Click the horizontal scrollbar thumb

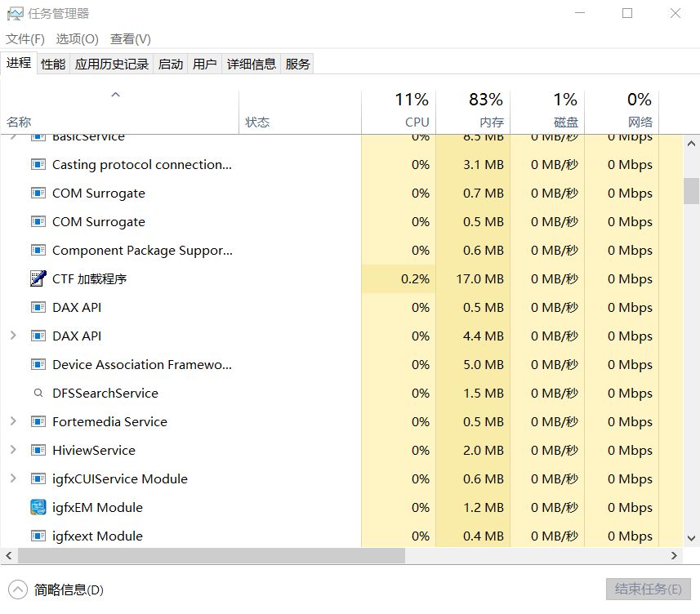tap(212, 555)
